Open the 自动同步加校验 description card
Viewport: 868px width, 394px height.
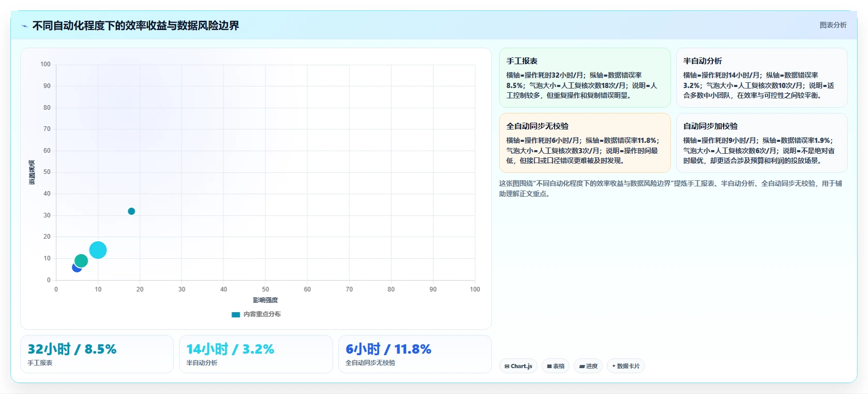(761, 143)
